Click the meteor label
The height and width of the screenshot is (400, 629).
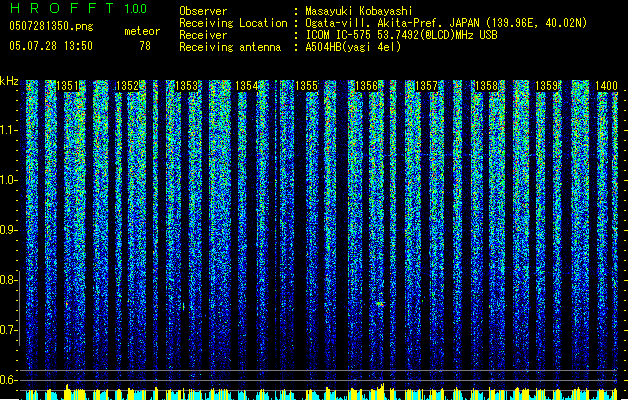click(142, 31)
